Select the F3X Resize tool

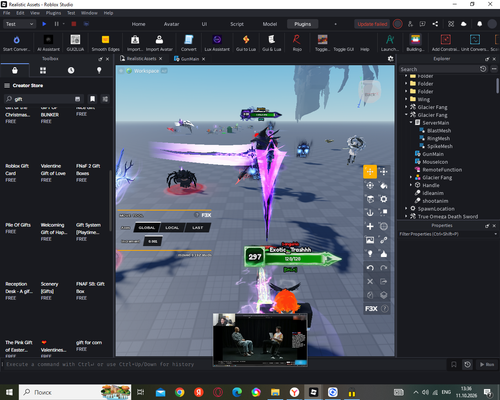pos(384,172)
